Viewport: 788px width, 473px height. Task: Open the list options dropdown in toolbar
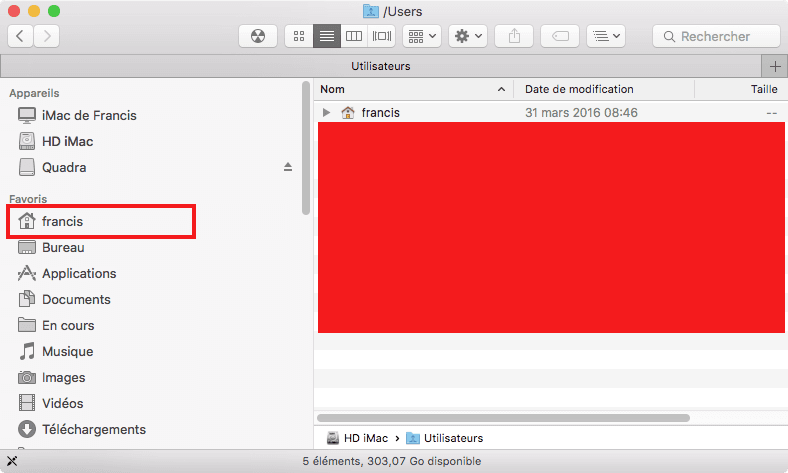coord(606,36)
